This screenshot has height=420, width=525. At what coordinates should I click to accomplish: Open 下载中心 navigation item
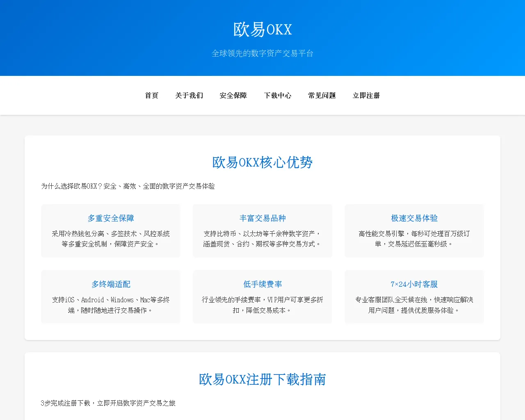(x=278, y=96)
